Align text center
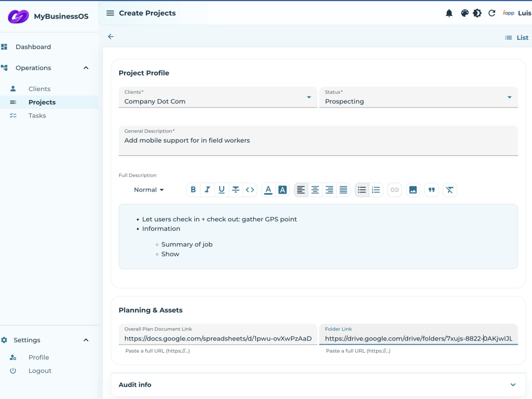 pyautogui.click(x=315, y=190)
